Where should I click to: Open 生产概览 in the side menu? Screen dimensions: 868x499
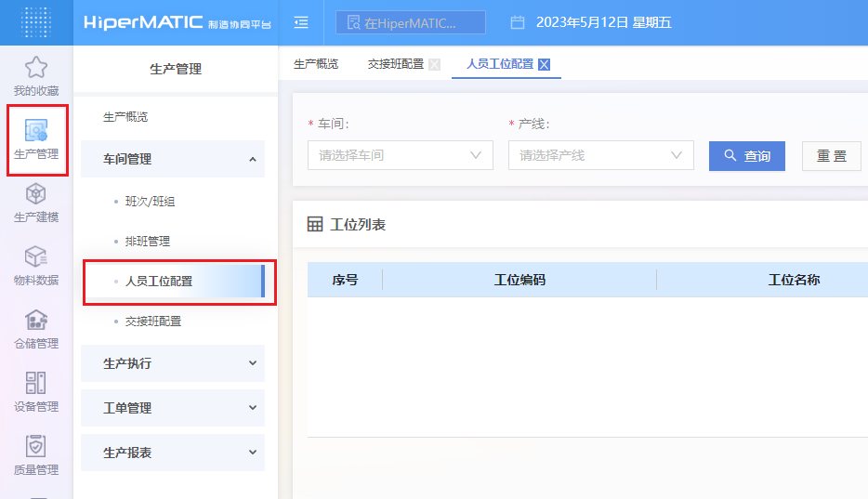pos(125,117)
